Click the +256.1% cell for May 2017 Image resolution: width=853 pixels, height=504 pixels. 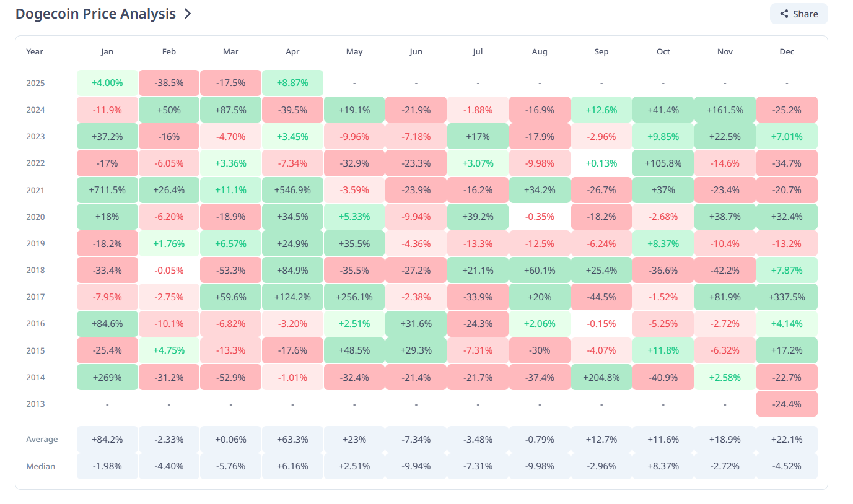354,297
